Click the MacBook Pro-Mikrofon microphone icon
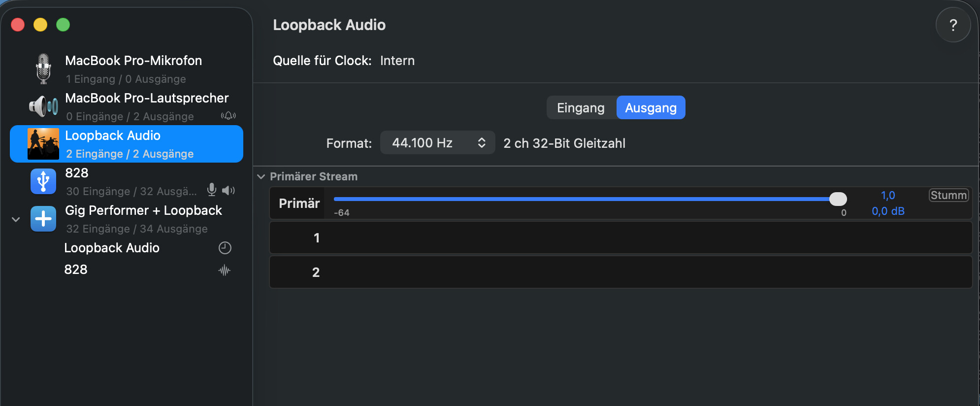The width and height of the screenshot is (980, 406). point(43,68)
